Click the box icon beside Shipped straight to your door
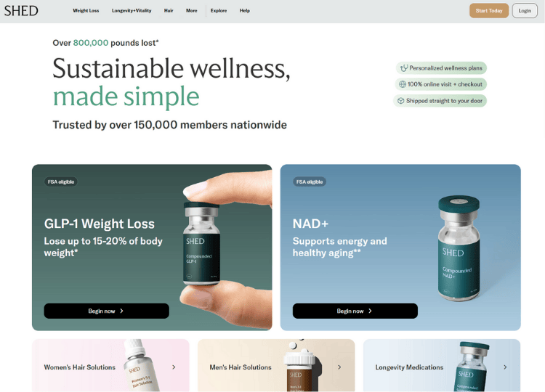 tap(400, 101)
